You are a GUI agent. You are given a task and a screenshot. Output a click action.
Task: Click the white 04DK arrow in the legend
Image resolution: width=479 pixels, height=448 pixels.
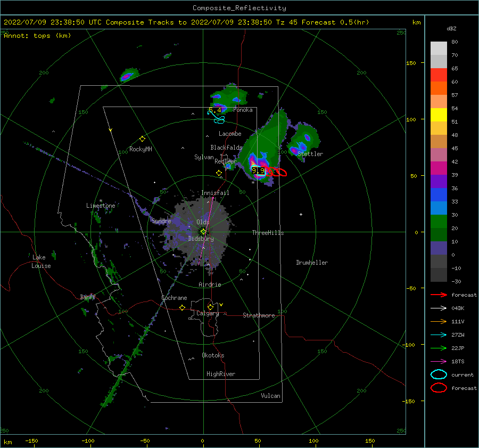coord(439,308)
